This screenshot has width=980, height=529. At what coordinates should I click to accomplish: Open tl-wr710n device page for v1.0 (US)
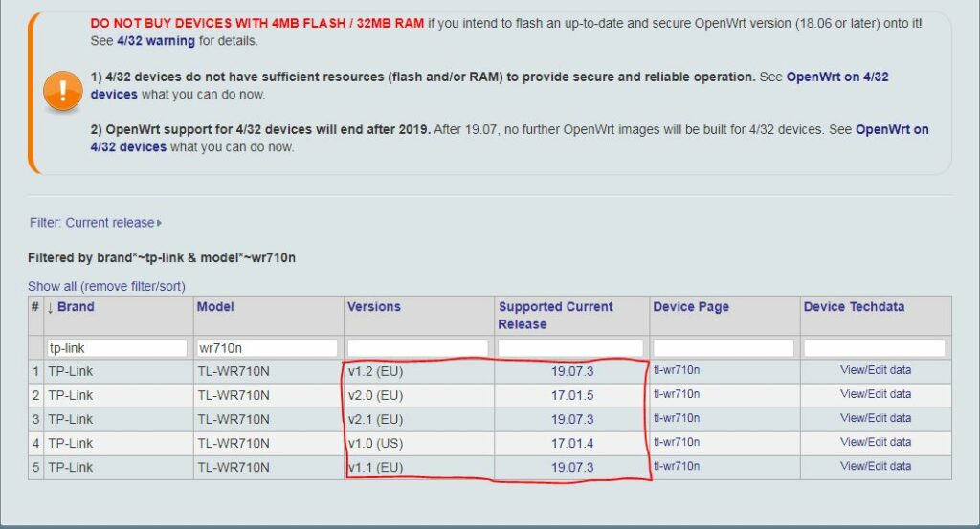click(677, 442)
